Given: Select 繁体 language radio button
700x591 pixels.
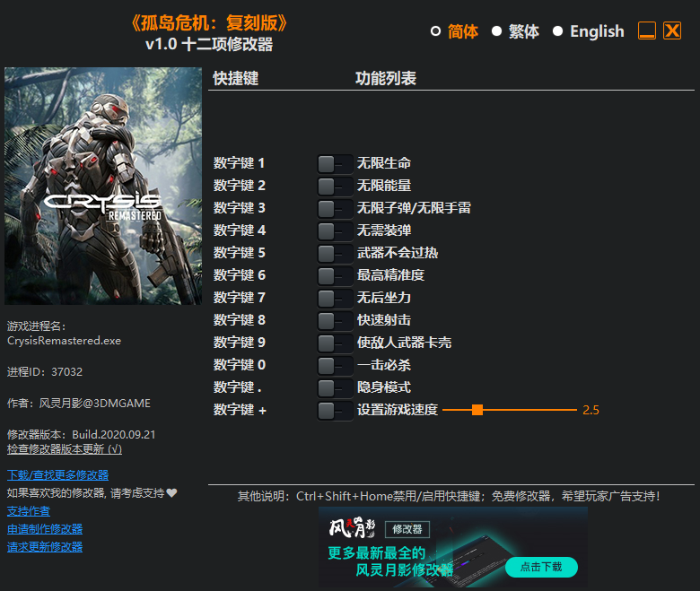Looking at the screenshot, I should pos(496,31).
